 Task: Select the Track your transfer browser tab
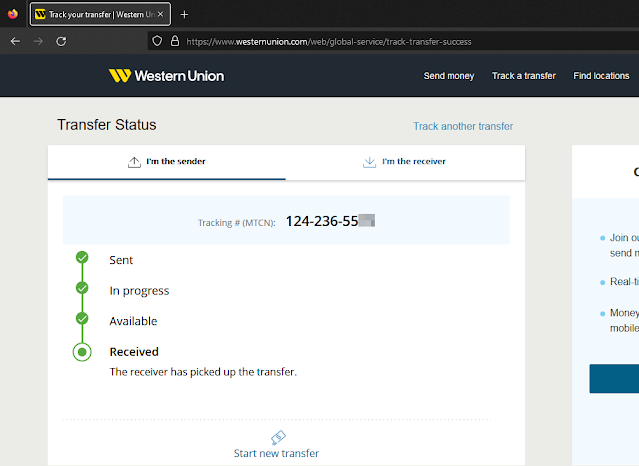pos(100,14)
